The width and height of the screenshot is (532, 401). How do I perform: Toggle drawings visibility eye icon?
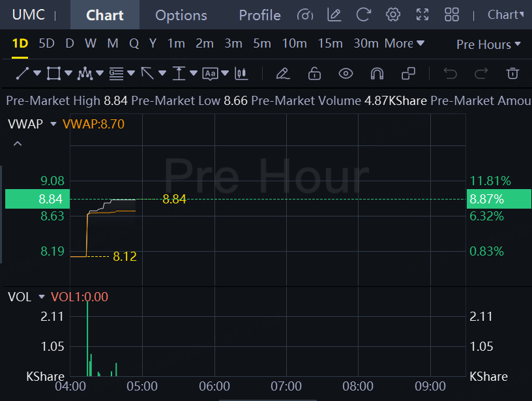(346, 73)
